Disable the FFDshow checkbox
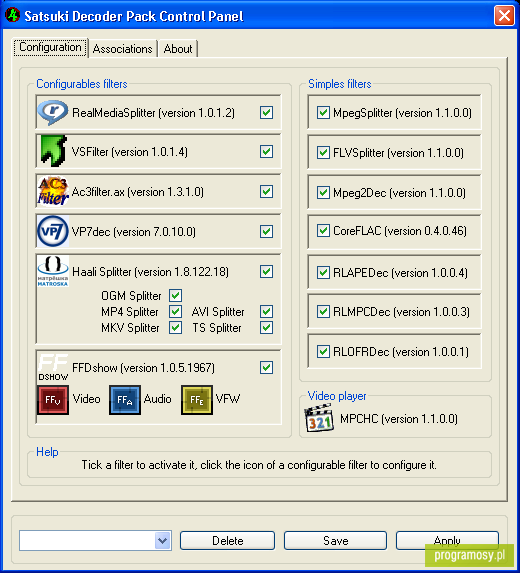 pos(266,368)
